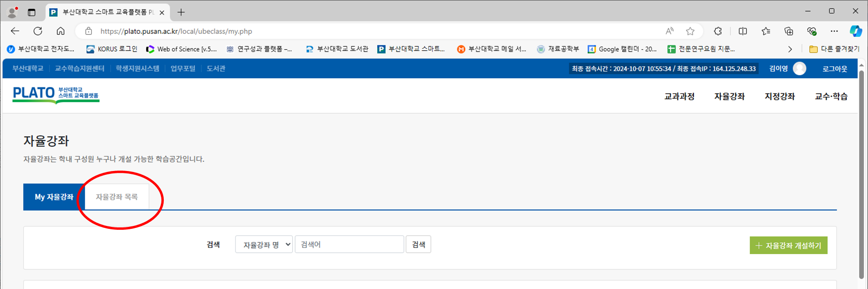Click the browser refresh icon
The height and width of the screenshot is (289, 868).
click(x=38, y=32)
